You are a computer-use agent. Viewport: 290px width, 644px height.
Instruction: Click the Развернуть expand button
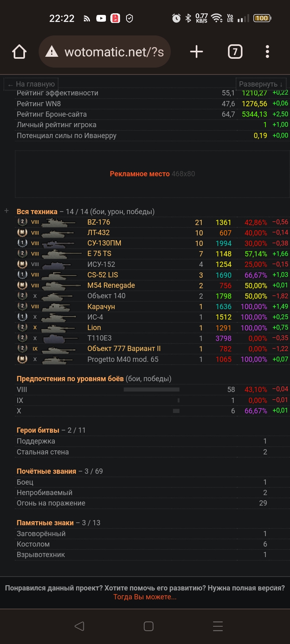(x=261, y=84)
